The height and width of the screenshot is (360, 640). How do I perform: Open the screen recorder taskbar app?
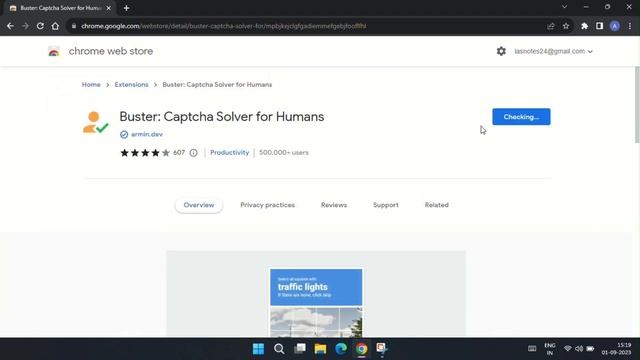382,348
